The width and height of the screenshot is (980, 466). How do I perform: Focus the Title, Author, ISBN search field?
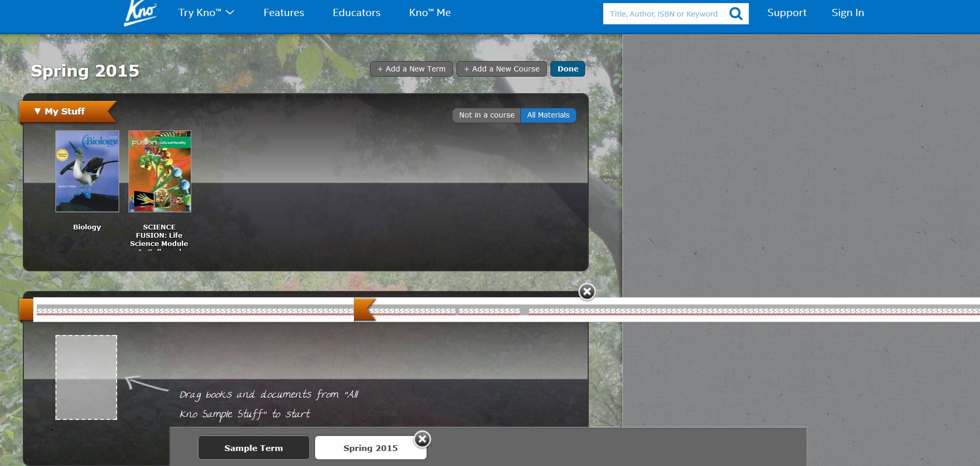coord(664,14)
